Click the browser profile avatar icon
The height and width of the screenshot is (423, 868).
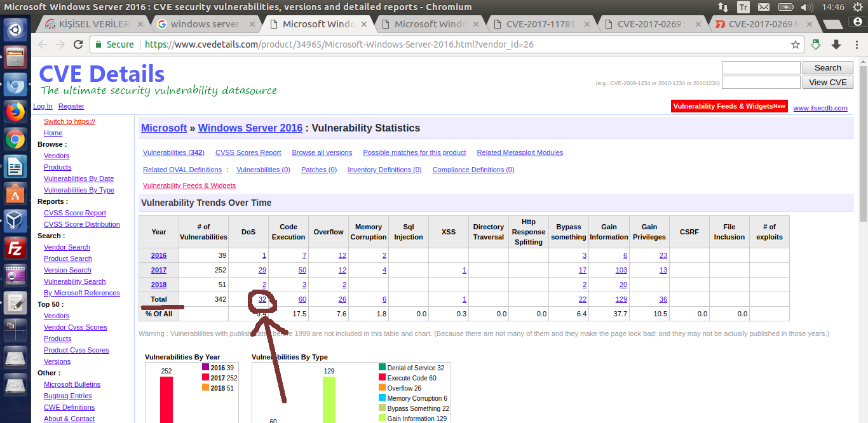(x=858, y=22)
